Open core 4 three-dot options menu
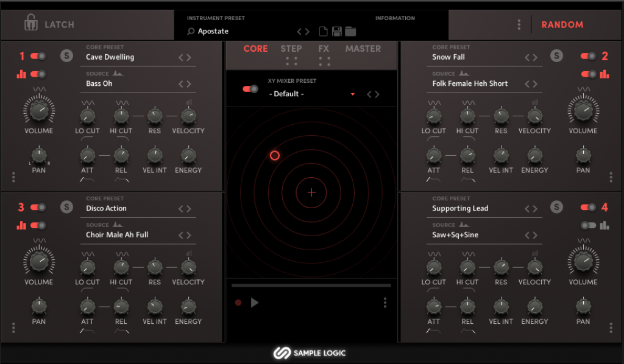This screenshot has height=364, width=624. point(611,328)
